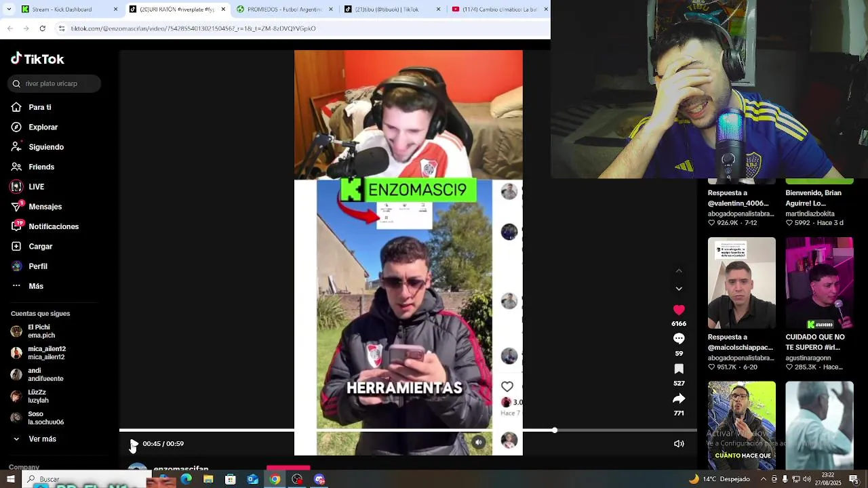Image resolution: width=868 pixels, height=488 pixels.
Task: Close the Kick Dashboard tab
Action: pyautogui.click(x=115, y=9)
